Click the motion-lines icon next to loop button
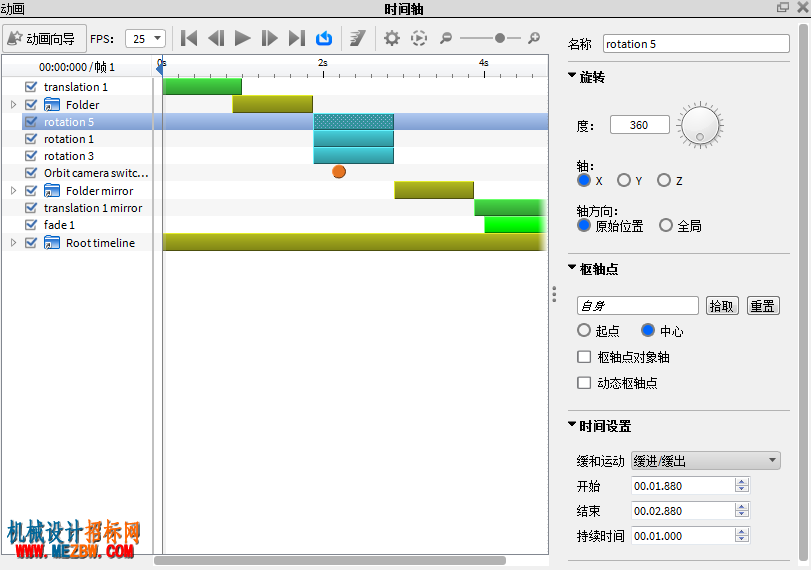The width and height of the screenshot is (811, 570). click(x=357, y=38)
